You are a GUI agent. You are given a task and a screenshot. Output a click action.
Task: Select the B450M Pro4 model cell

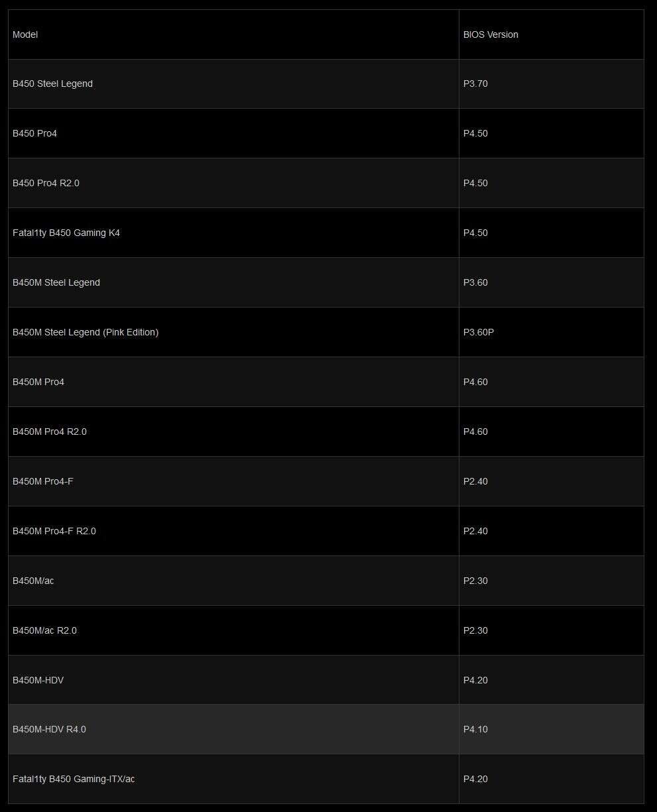click(38, 382)
